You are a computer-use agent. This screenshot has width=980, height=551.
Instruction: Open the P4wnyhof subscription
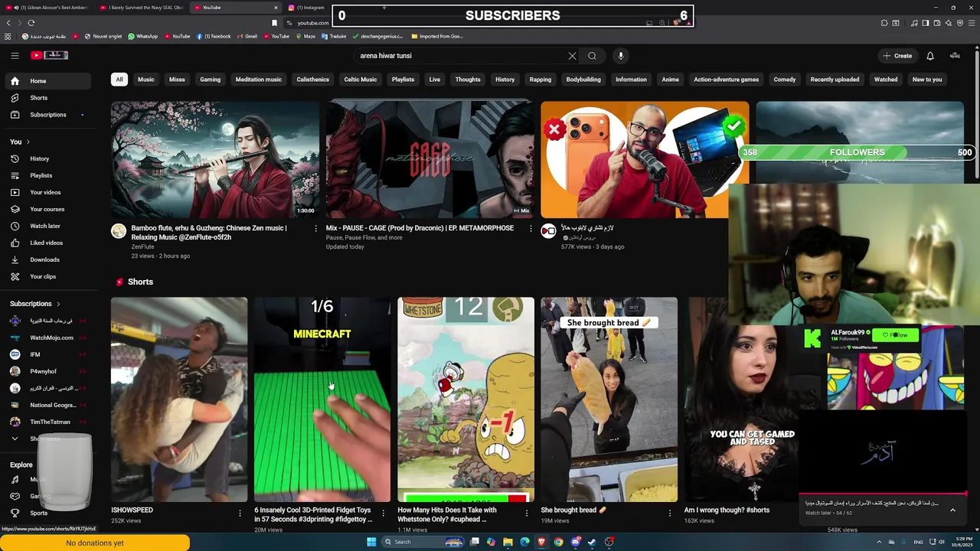pyautogui.click(x=50, y=371)
